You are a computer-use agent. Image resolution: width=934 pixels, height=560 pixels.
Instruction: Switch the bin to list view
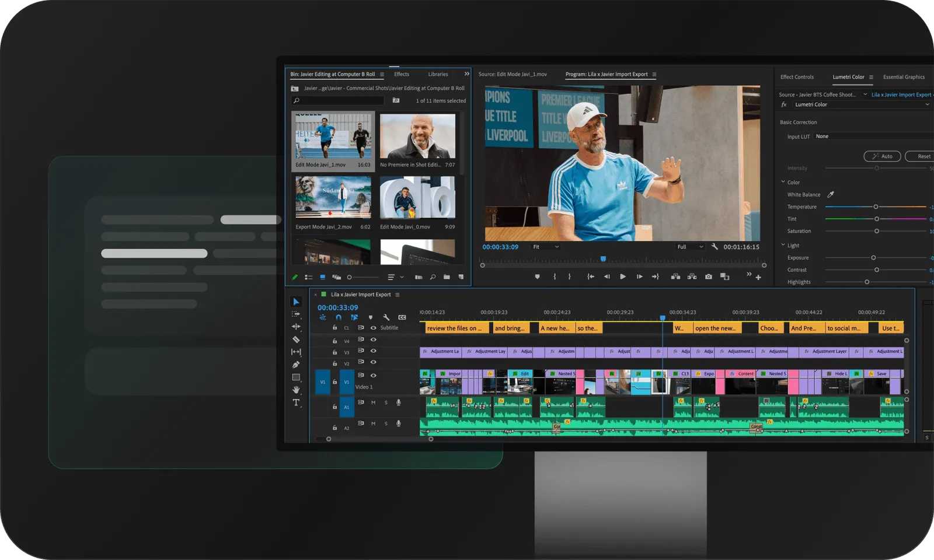(309, 277)
